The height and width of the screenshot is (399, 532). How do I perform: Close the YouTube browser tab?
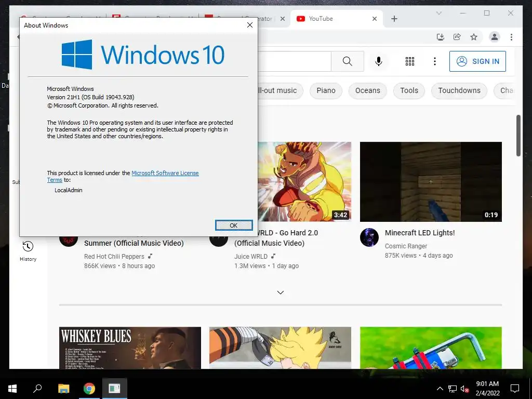point(375,19)
